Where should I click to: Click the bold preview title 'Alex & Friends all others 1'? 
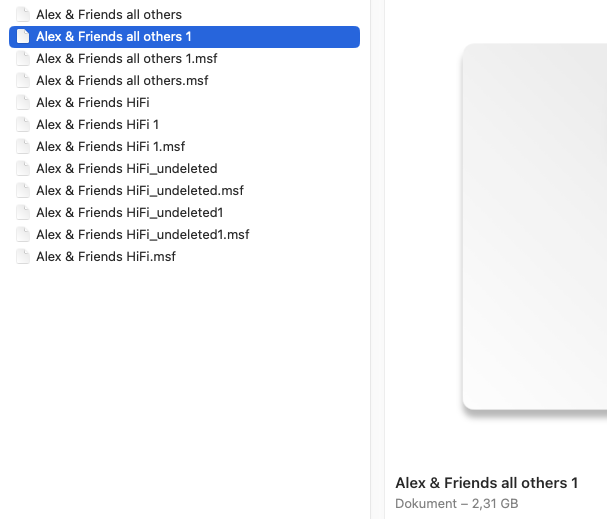(x=486, y=483)
